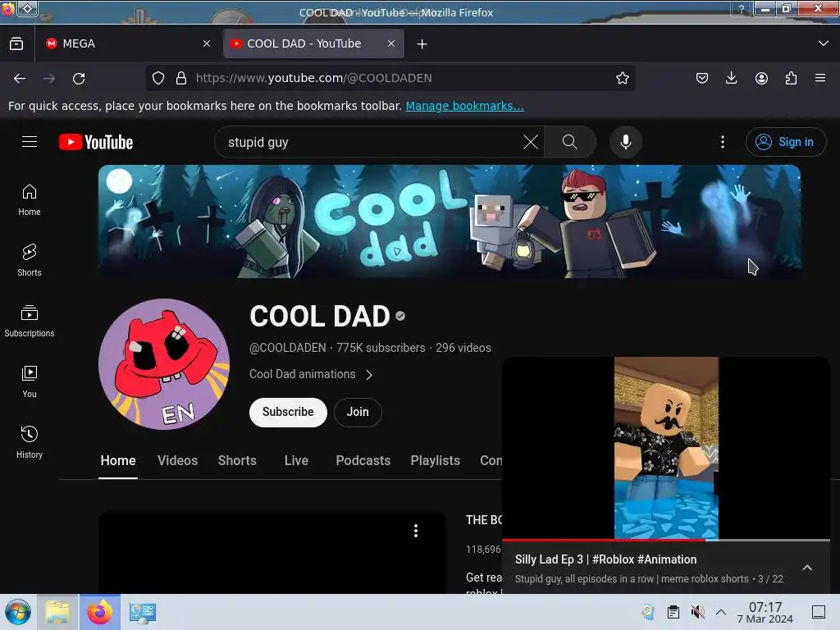Click the Sign in button

point(785,142)
